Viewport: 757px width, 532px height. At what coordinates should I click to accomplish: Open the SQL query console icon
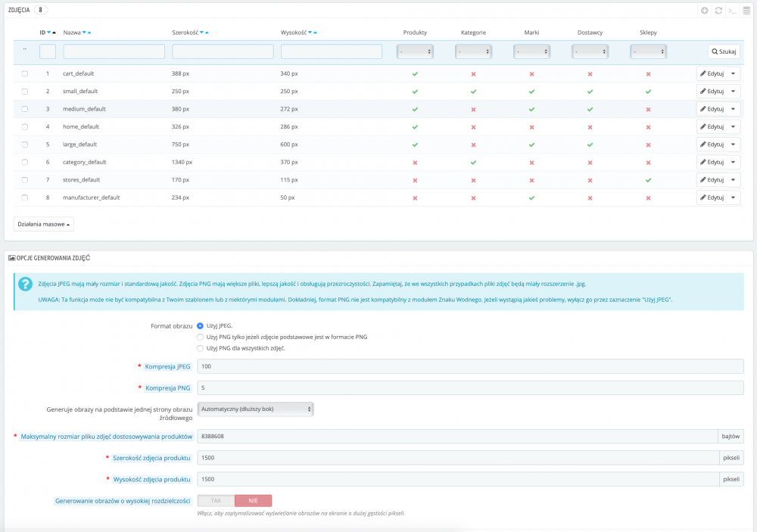pyautogui.click(x=732, y=11)
